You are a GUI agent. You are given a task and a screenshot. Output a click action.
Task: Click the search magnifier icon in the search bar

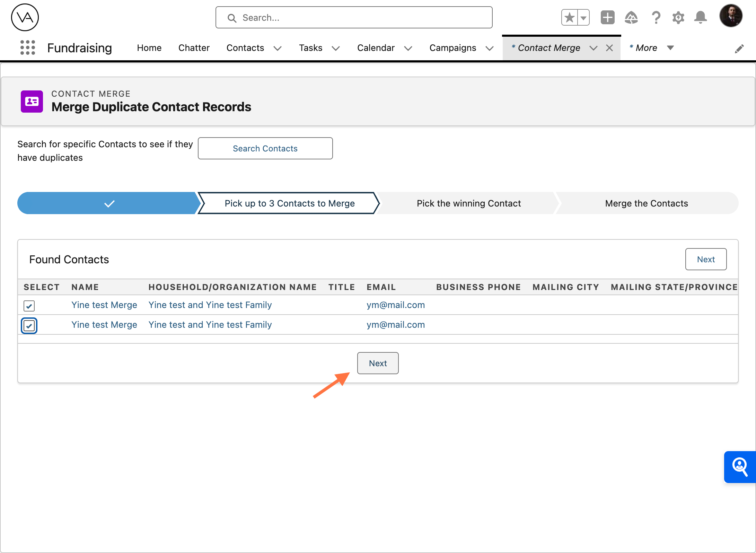(232, 18)
